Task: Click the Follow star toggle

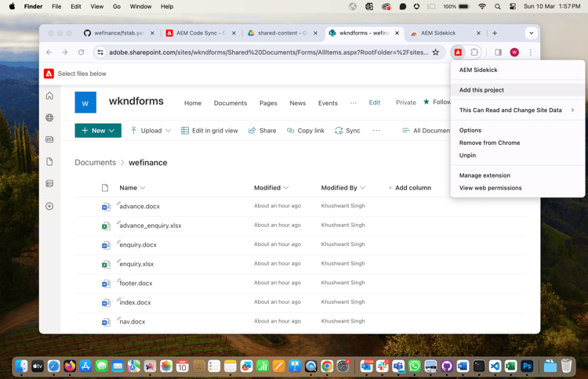Action: tap(426, 102)
